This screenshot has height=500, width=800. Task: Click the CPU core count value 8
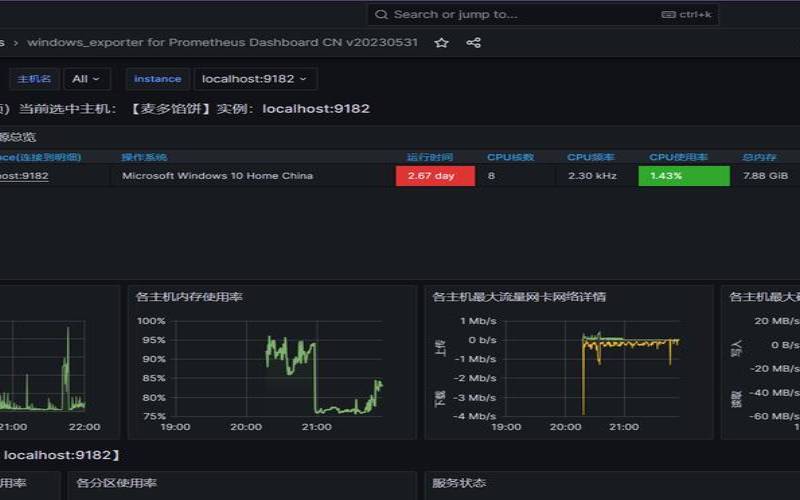click(x=491, y=176)
